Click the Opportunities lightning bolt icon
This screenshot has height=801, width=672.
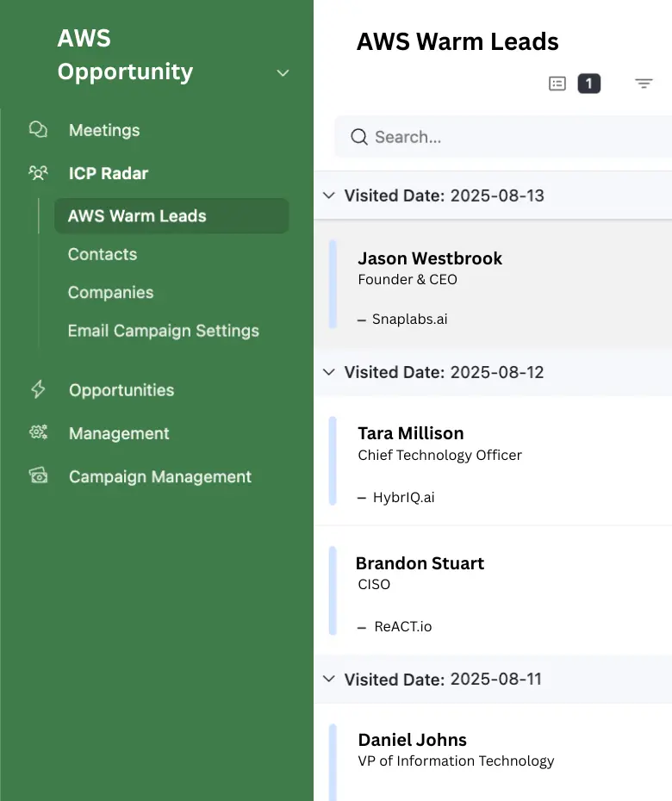pyautogui.click(x=38, y=389)
